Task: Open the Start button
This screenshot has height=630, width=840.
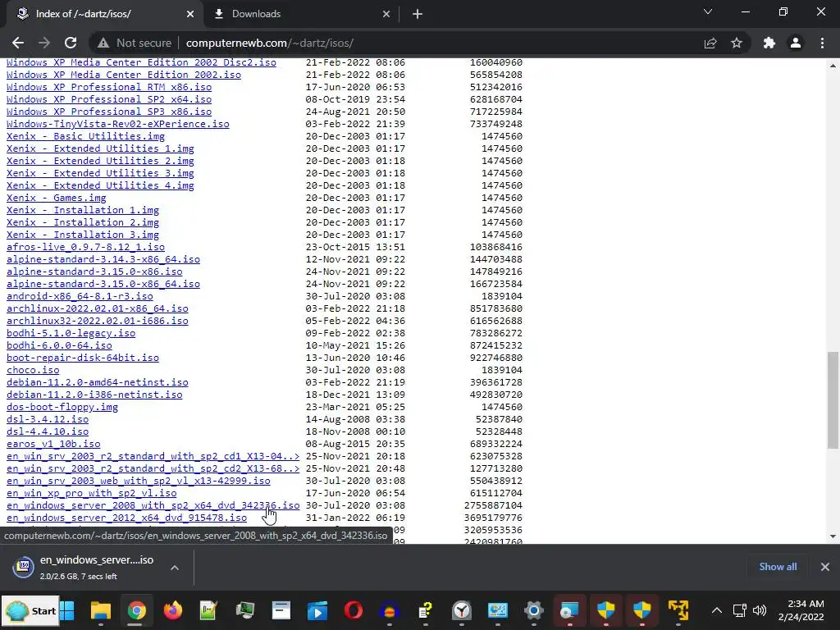Action: click(x=31, y=610)
